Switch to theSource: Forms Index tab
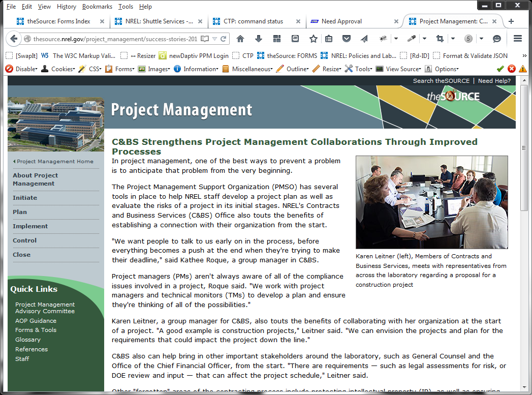Screen dimensions: 532x395 pos(59,21)
